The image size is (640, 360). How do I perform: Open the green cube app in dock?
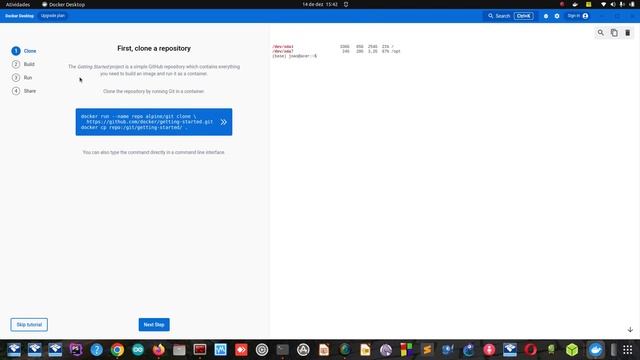click(x=572, y=350)
